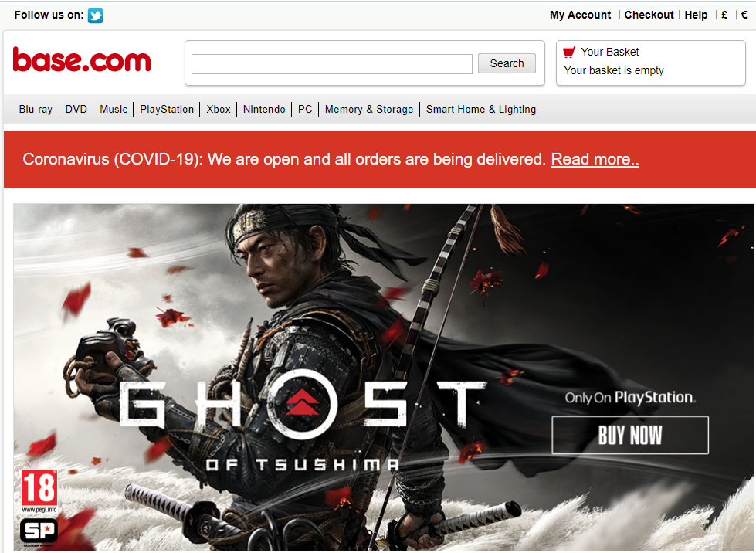Open the Nintendo category
This screenshot has width=756, height=553.
(264, 110)
